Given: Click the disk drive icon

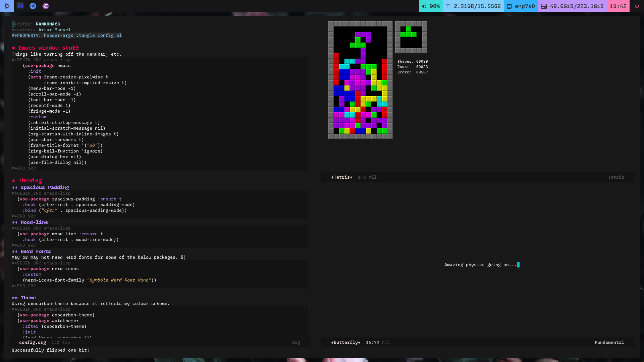Looking at the screenshot, I should (544, 6).
